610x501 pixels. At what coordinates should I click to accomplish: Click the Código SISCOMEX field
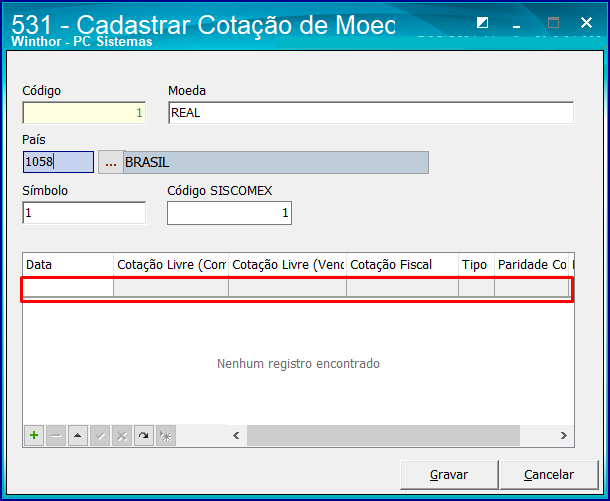[230, 213]
